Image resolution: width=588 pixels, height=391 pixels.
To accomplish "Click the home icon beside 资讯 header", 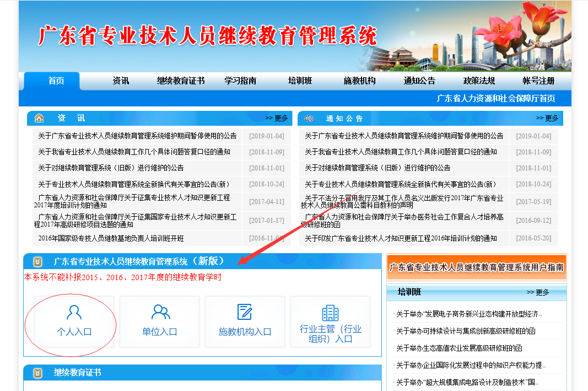I will pyautogui.click(x=39, y=118).
